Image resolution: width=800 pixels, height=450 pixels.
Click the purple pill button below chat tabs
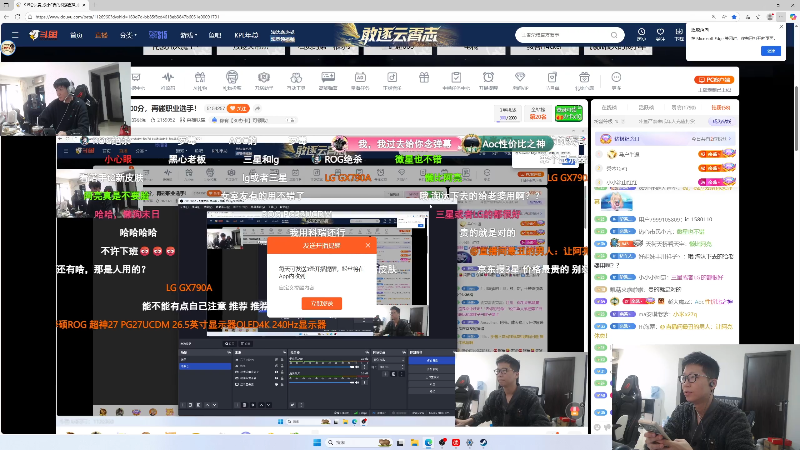721,121
